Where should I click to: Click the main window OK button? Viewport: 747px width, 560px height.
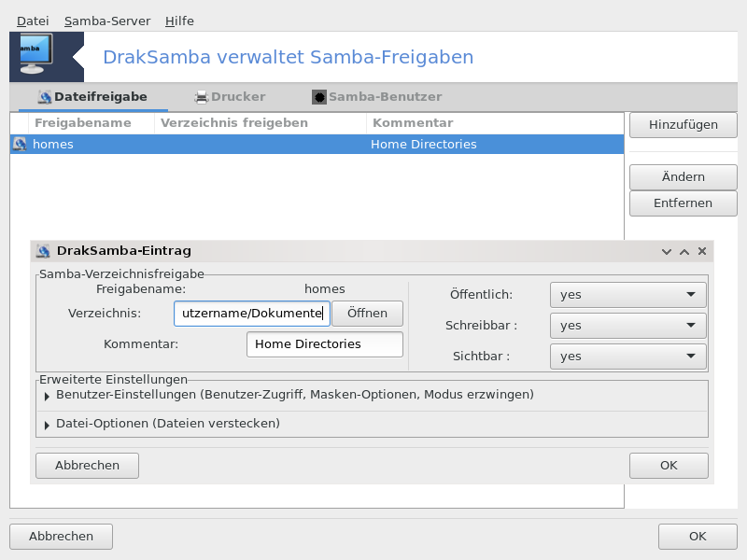(698, 536)
